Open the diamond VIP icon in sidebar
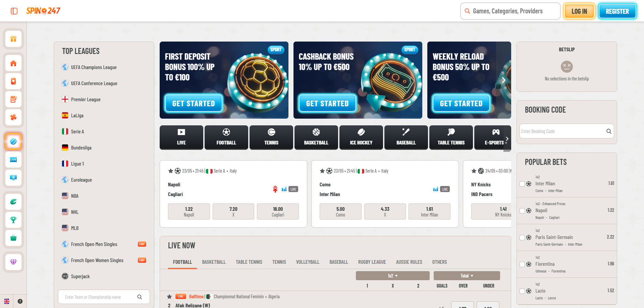The height and width of the screenshot is (308, 644). tap(13, 262)
